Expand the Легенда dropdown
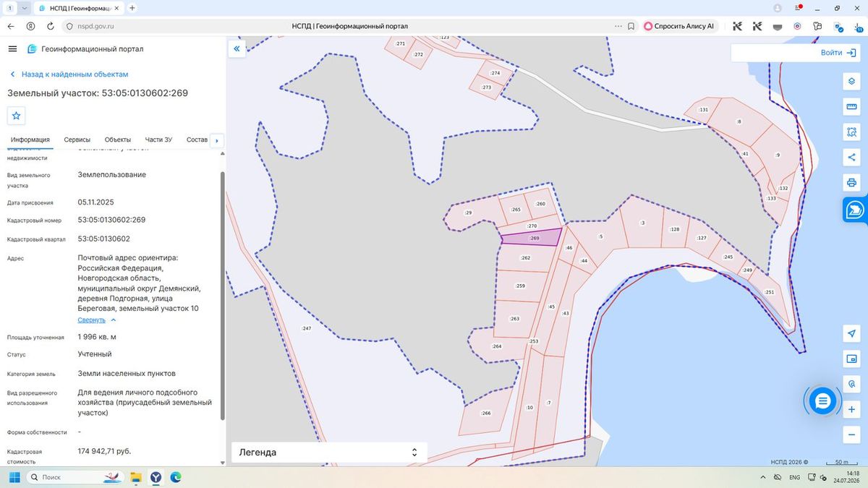 coord(329,453)
